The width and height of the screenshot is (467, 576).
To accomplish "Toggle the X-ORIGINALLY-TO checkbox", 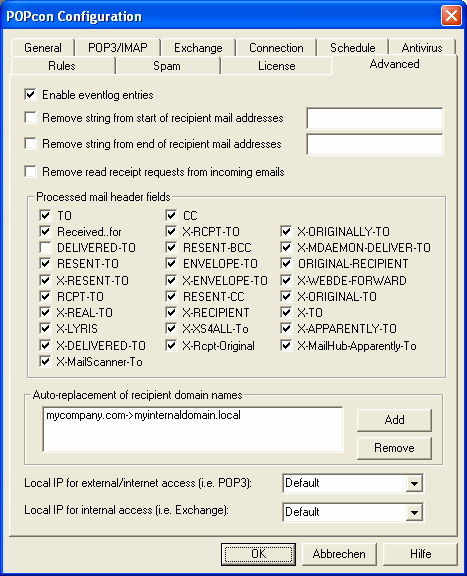I will pos(286,231).
